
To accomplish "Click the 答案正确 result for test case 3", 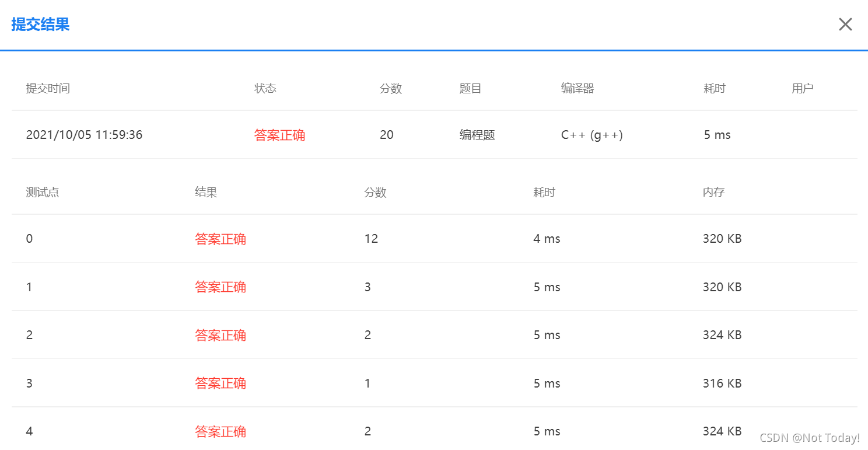I will [220, 383].
